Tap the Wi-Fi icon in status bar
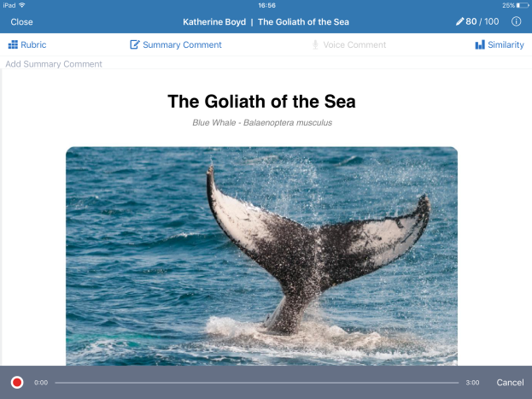This screenshot has height=399, width=532. (x=22, y=5)
